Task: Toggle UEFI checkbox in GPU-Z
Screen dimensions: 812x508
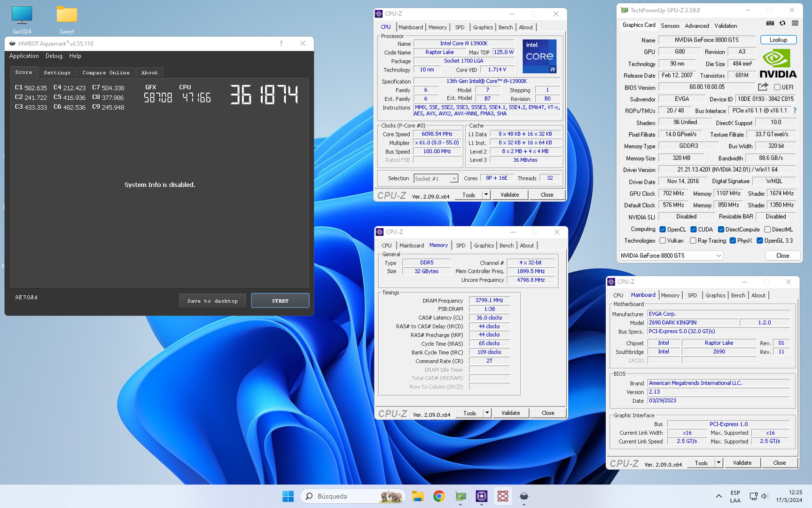Action: point(777,87)
